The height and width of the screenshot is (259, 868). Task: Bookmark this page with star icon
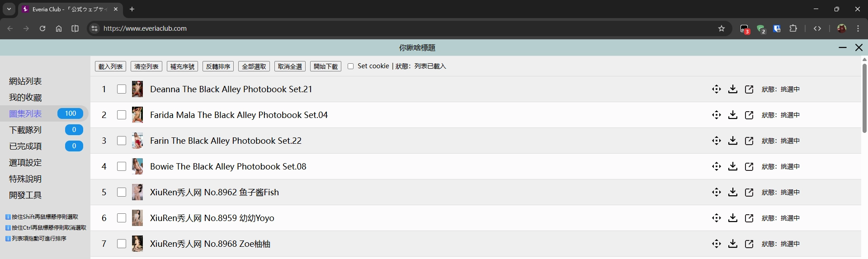tap(722, 28)
